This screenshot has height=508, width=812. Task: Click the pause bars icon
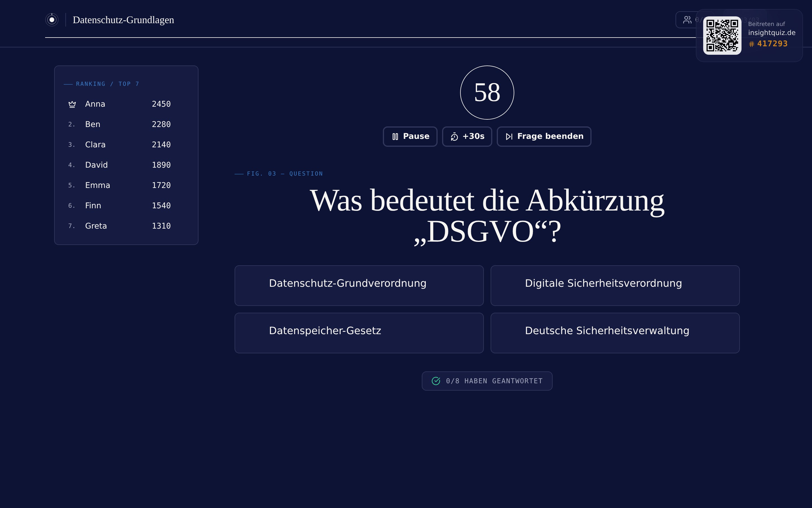pyautogui.click(x=395, y=136)
